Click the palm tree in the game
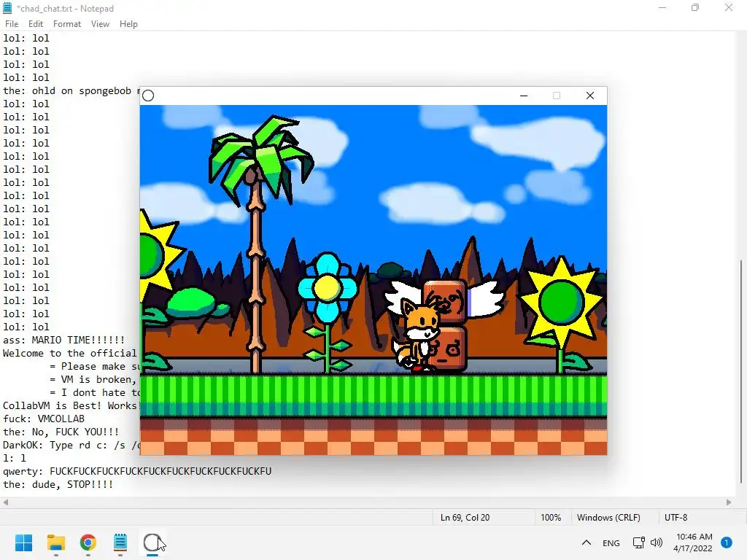Viewport: 747px width, 560px height. [258, 243]
